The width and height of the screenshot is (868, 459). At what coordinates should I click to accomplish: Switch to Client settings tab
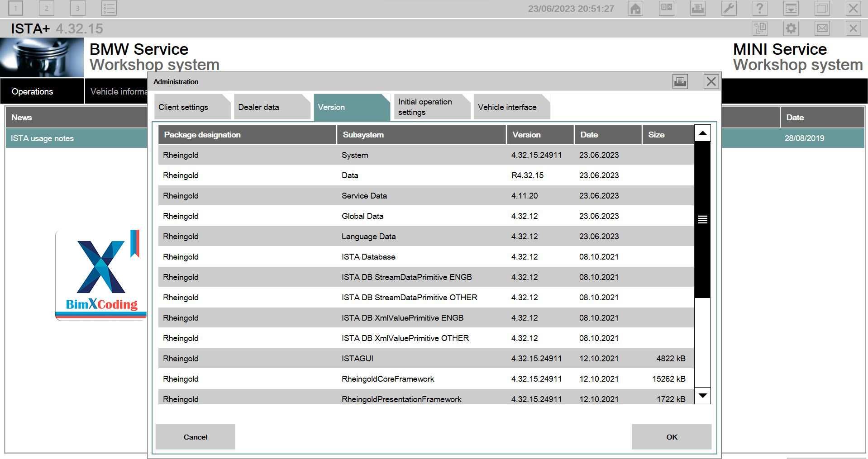click(192, 107)
